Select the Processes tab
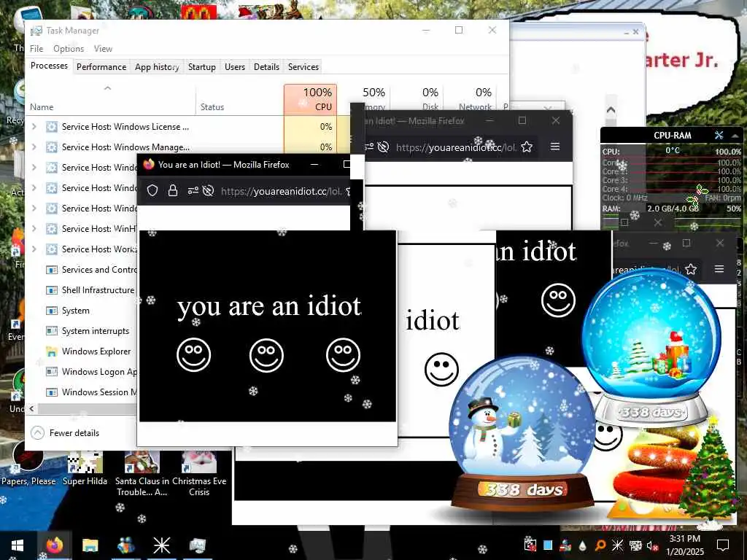This screenshot has height=560, width=747. coord(49,66)
